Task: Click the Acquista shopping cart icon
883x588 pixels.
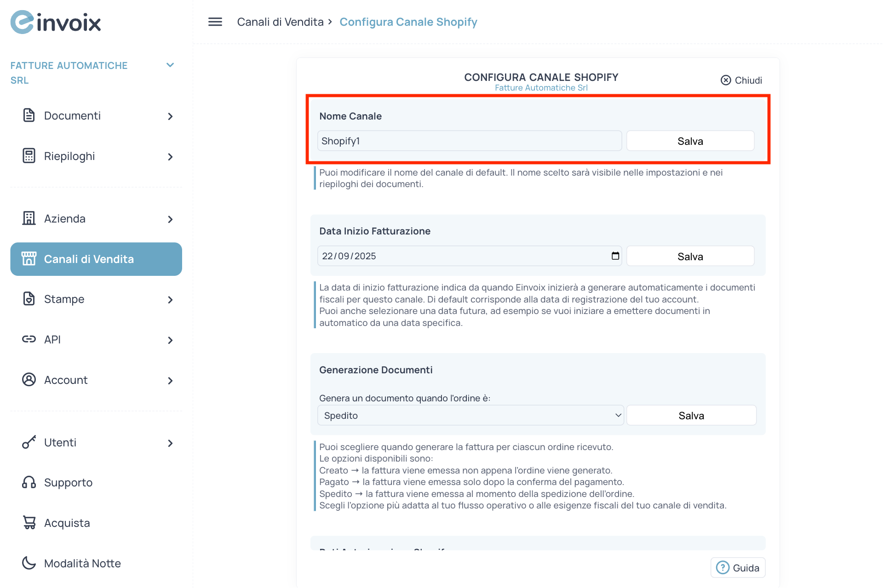Action: [x=29, y=522]
